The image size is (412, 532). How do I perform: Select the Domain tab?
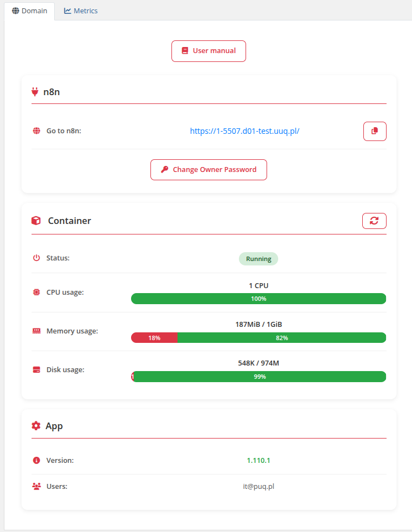(29, 11)
